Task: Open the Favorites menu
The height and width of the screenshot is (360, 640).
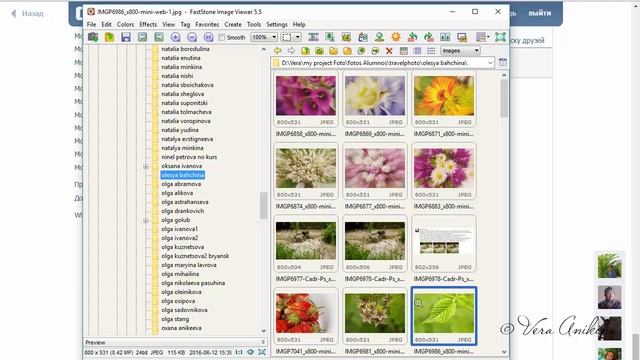Action: pos(207,24)
